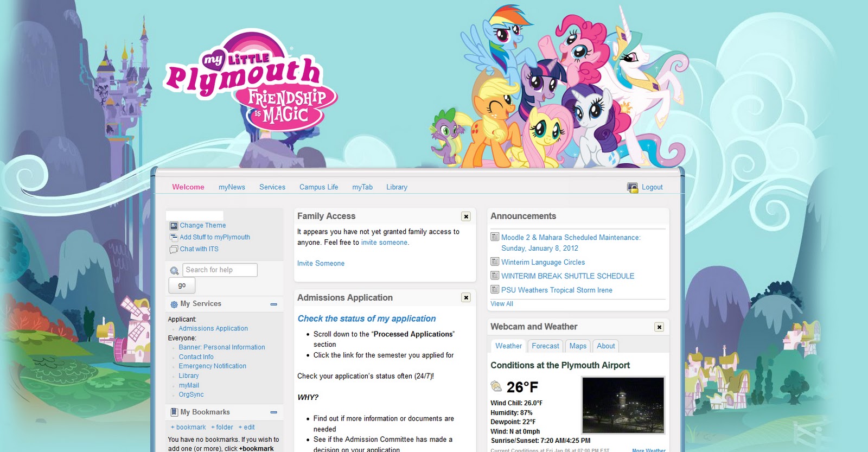Click the My Bookmarks book icon

point(174,412)
